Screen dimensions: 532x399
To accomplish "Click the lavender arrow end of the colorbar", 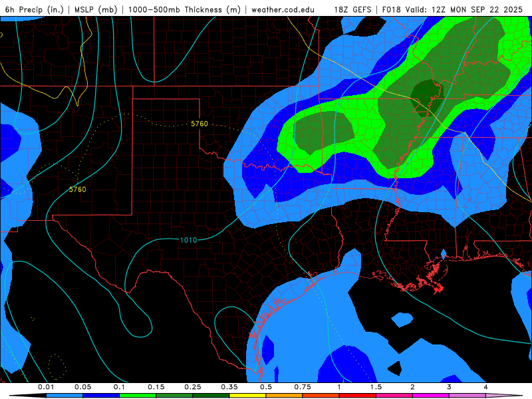I will pyautogui.click(x=504, y=396).
